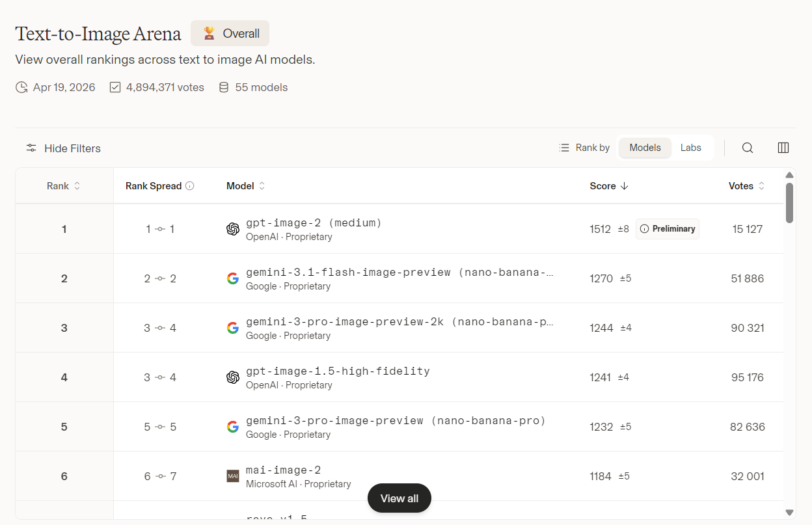812x525 pixels.
Task: Click score 1241 in row 4
Action: (601, 377)
